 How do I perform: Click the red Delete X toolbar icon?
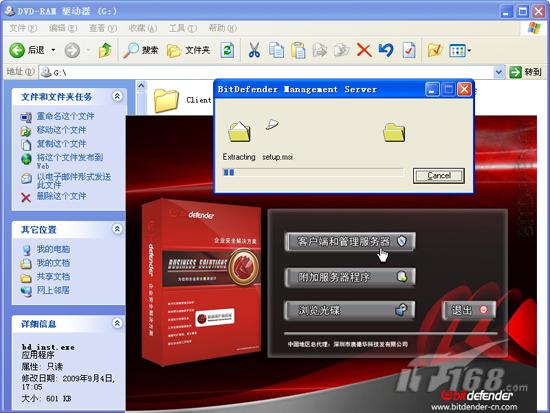pyautogui.click(x=364, y=50)
